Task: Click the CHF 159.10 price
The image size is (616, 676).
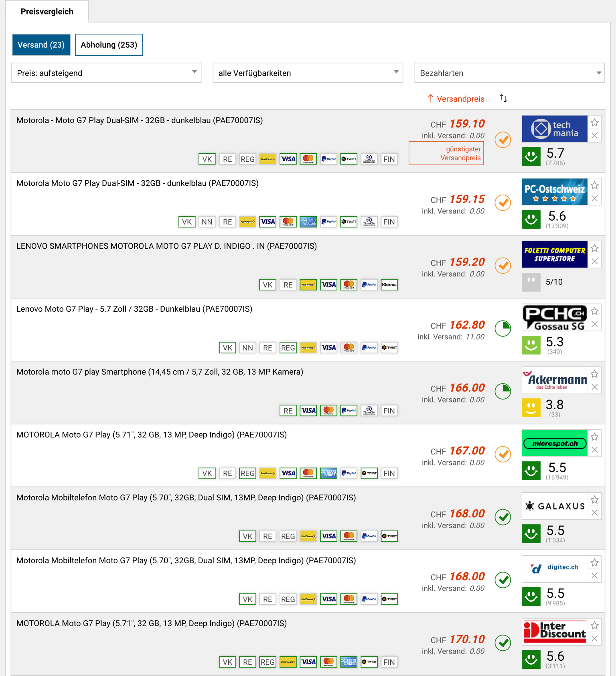Action: click(x=458, y=124)
